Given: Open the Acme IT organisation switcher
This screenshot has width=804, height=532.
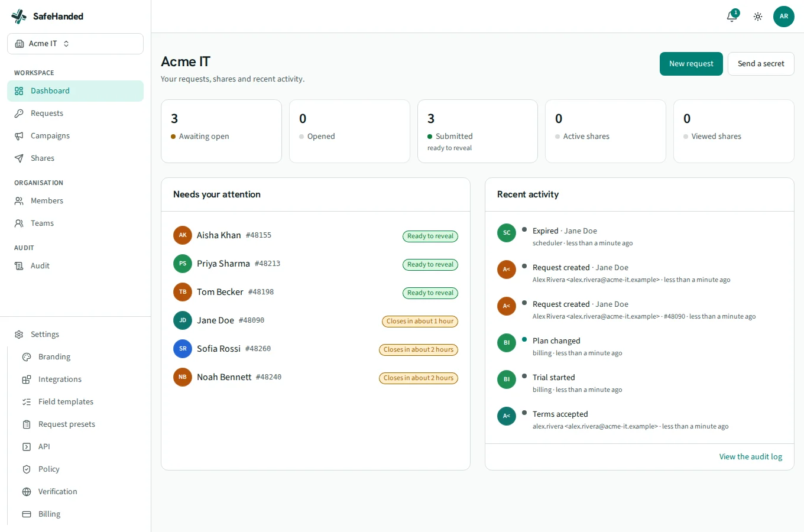Looking at the screenshot, I should 75,44.
